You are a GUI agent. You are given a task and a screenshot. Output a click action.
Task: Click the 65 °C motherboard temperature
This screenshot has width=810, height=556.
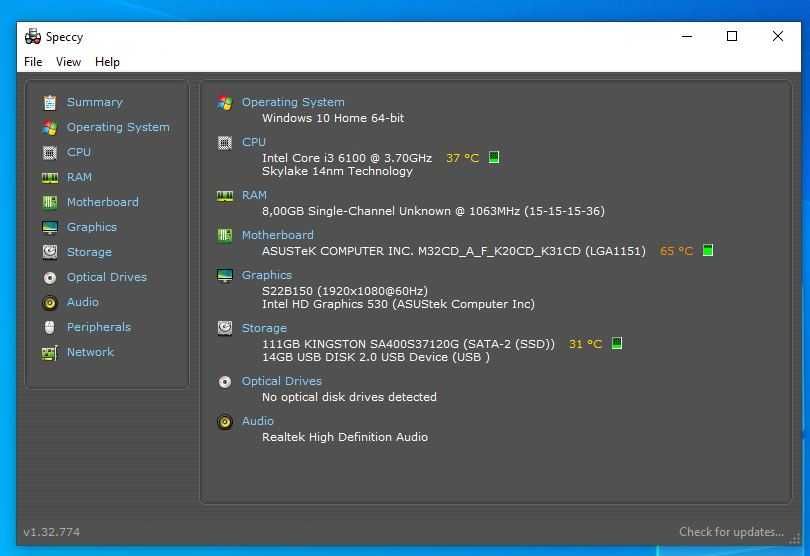[676, 251]
